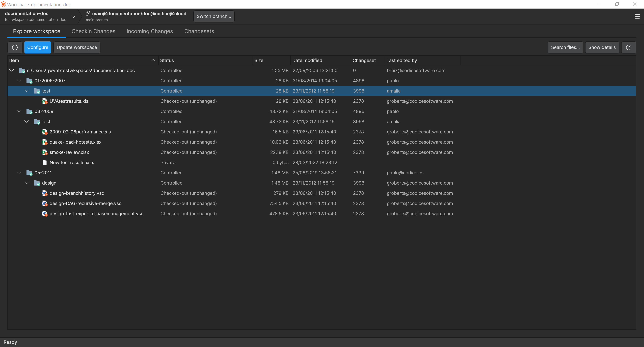Viewport: 644px width, 347px height.
Task: Open the workspace switcher chevron
Action: pos(73,16)
